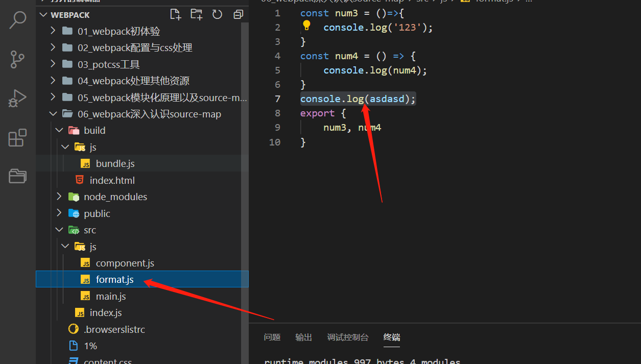Screen dimensions: 641x364
Task: Open the Run and Debug panel
Action: coord(17,99)
